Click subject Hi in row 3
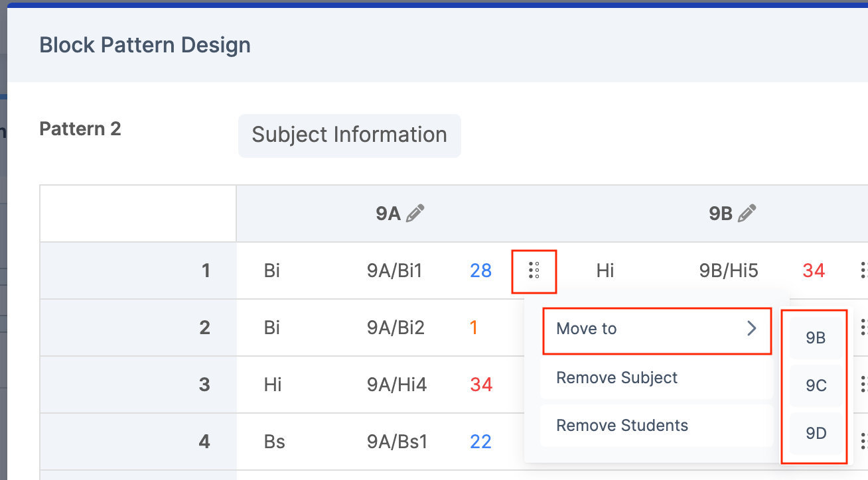The height and width of the screenshot is (480, 868). pyautogui.click(x=273, y=385)
